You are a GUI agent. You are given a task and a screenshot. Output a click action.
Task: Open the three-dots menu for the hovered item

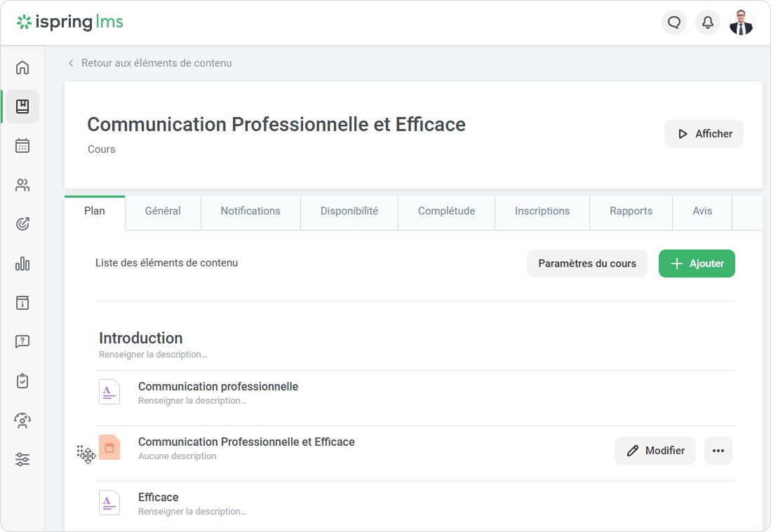tap(718, 451)
